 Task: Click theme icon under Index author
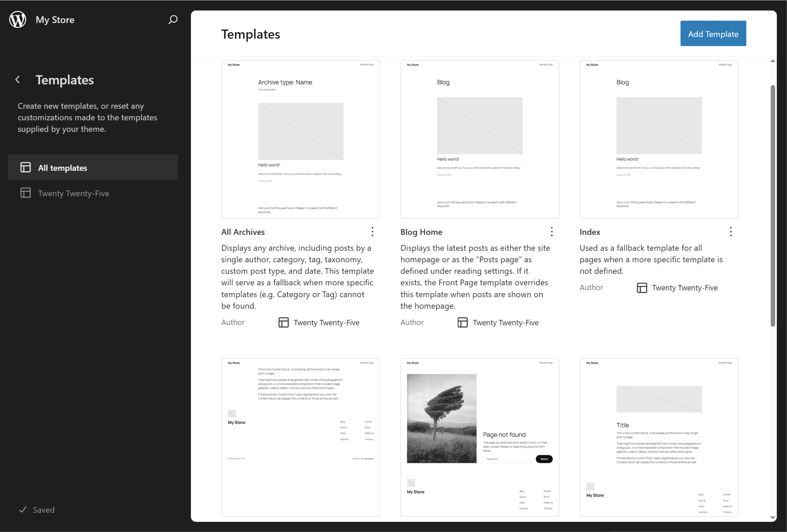point(642,288)
